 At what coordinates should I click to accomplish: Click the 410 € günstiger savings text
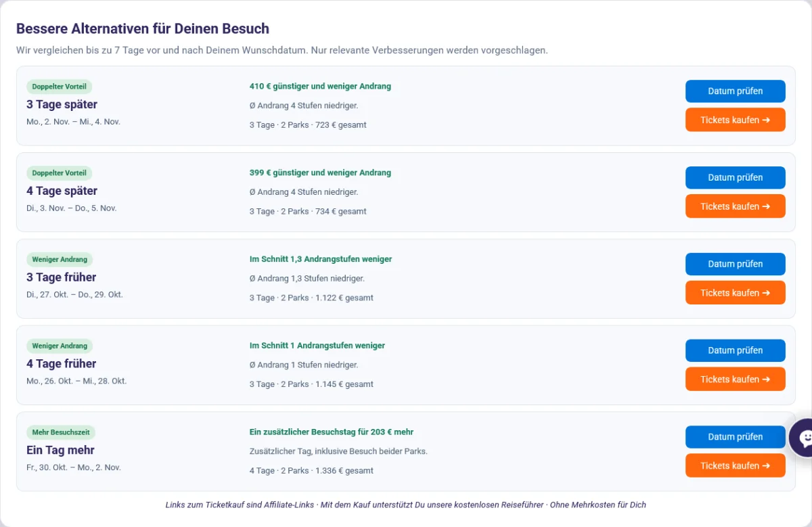point(320,87)
